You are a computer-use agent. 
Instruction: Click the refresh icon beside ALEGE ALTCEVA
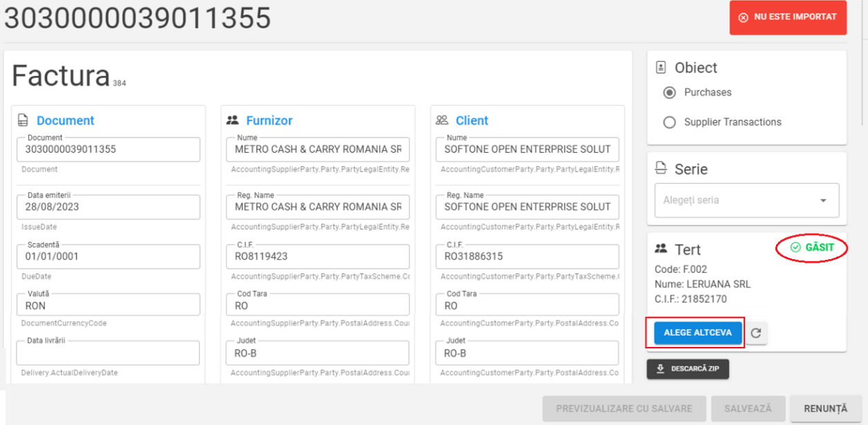click(x=756, y=333)
